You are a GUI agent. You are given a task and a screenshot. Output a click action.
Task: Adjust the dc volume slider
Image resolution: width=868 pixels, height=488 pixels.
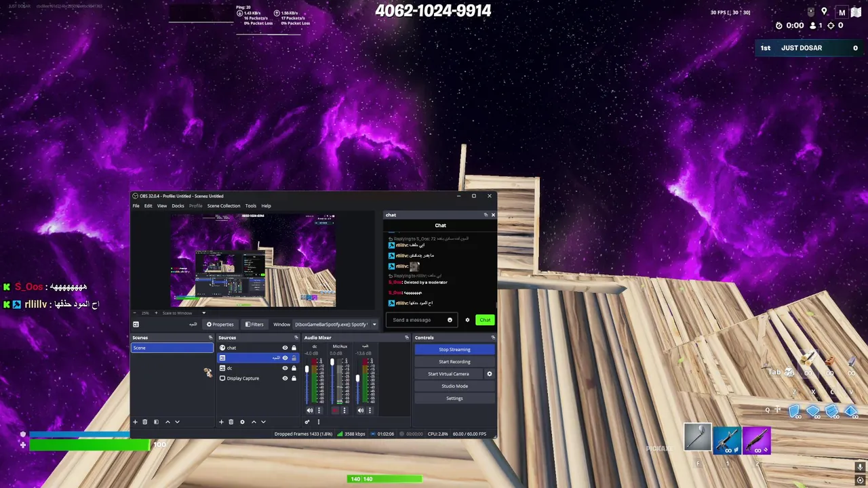click(x=307, y=369)
